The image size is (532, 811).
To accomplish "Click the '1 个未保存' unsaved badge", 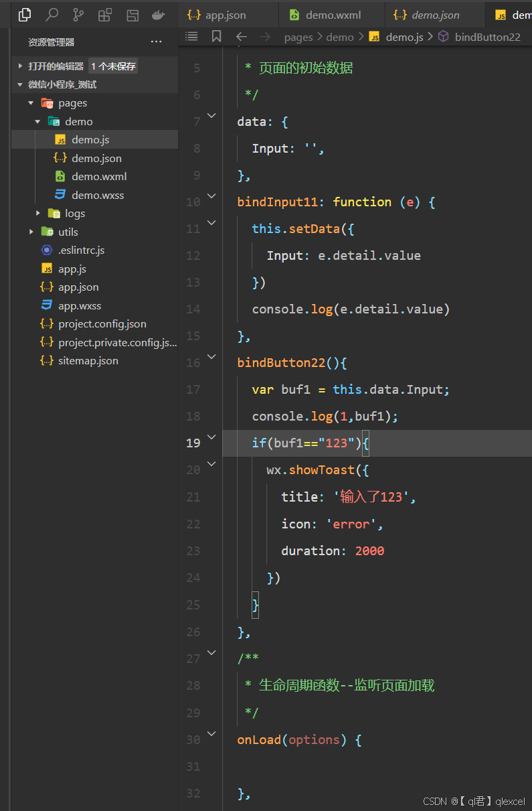I will [113, 66].
